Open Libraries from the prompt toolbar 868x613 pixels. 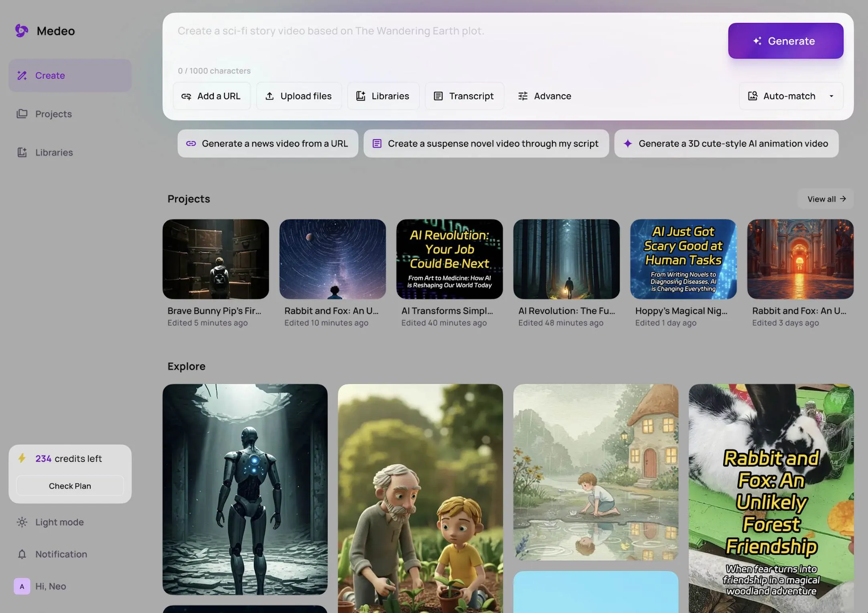click(x=383, y=96)
